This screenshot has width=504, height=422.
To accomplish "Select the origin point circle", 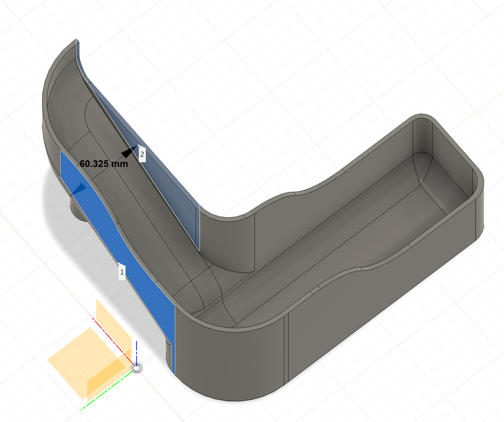I will pos(136,368).
